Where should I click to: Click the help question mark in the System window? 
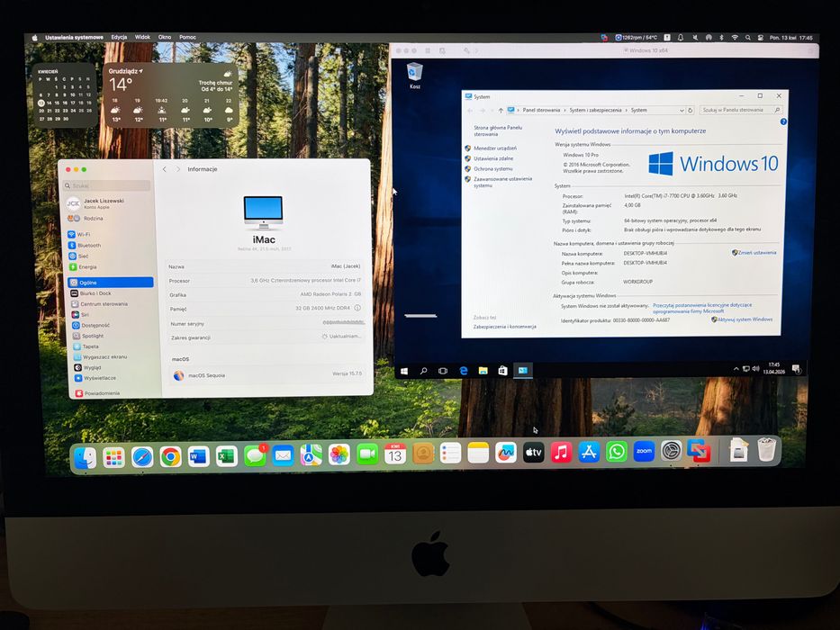coord(783,121)
